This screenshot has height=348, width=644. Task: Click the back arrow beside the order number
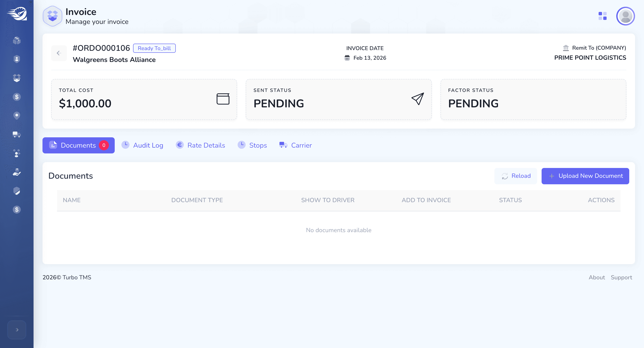59,53
